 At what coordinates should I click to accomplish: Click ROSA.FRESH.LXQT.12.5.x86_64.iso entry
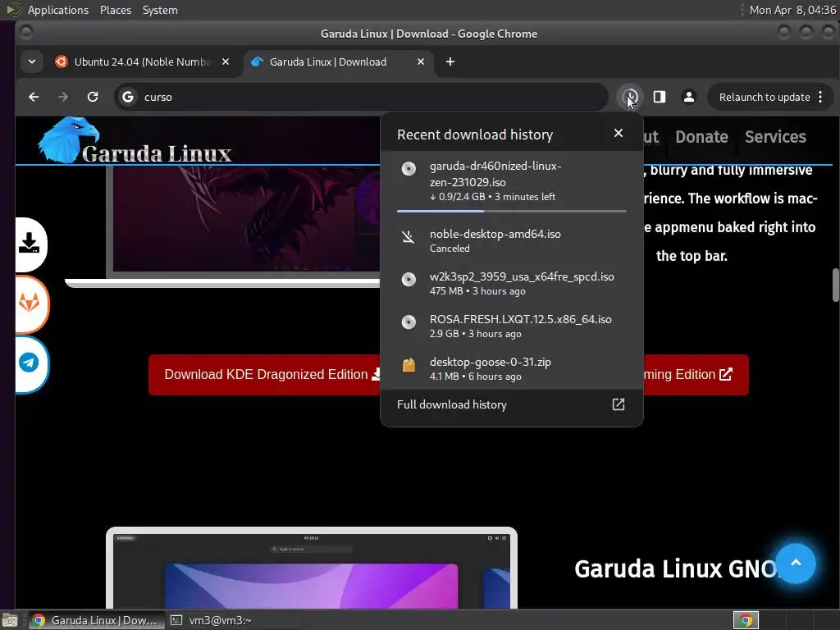coord(512,326)
